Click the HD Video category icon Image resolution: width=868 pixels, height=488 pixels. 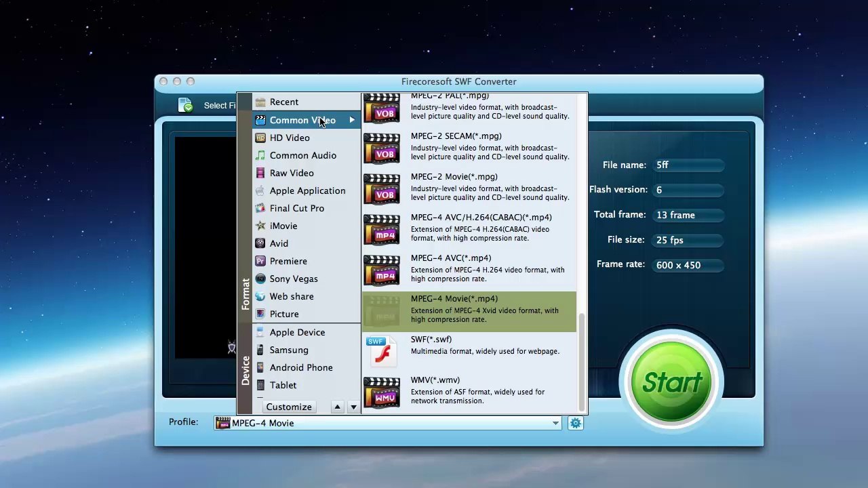coord(260,138)
